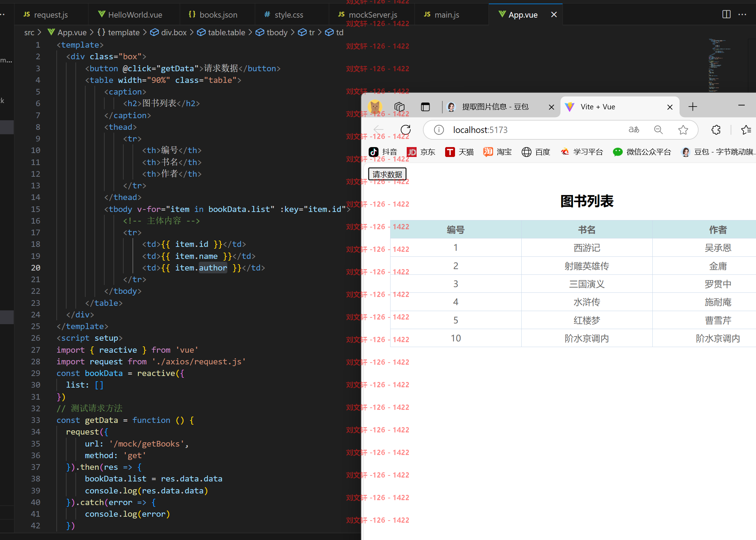Close the 提取图片信息 - 豆包 browser tab

pos(552,107)
